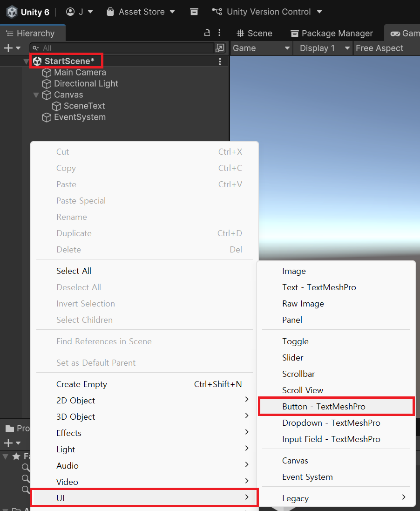
Task: Select Directional Light in Hierarchy
Action: (x=86, y=84)
